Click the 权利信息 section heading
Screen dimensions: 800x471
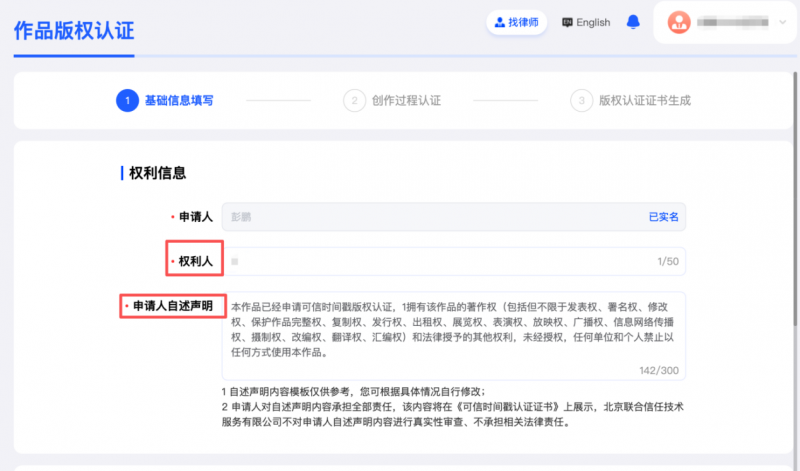pyautogui.click(x=158, y=173)
